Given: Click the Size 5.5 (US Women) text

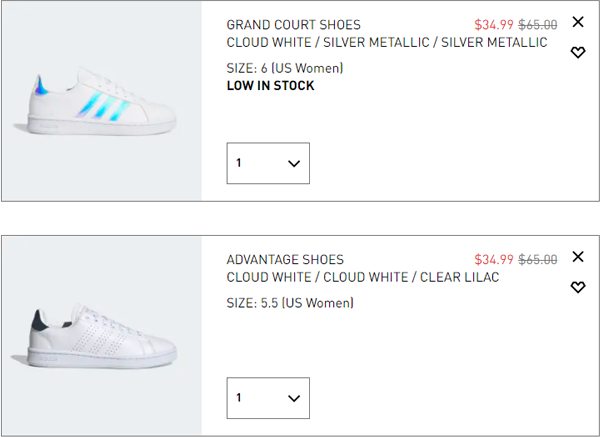Looking at the screenshot, I should click(290, 303).
